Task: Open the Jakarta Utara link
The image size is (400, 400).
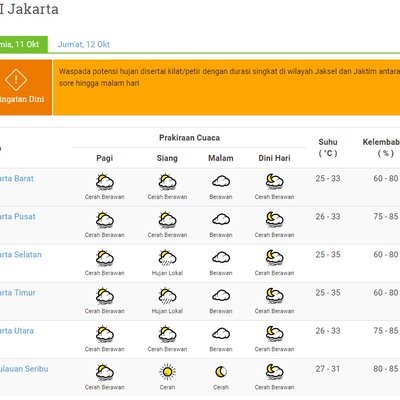Action: [x=17, y=331]
